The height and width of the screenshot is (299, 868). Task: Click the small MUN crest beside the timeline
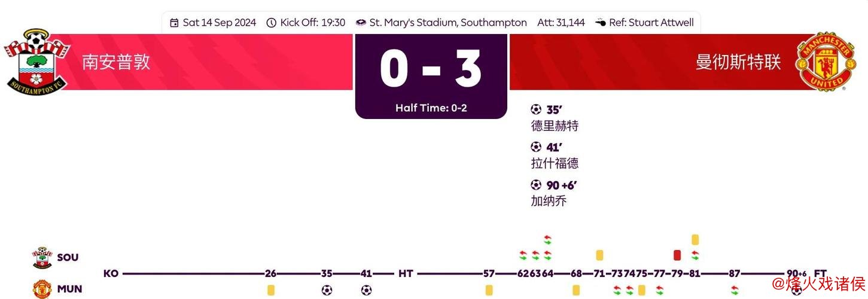click(x=42, y=289)
